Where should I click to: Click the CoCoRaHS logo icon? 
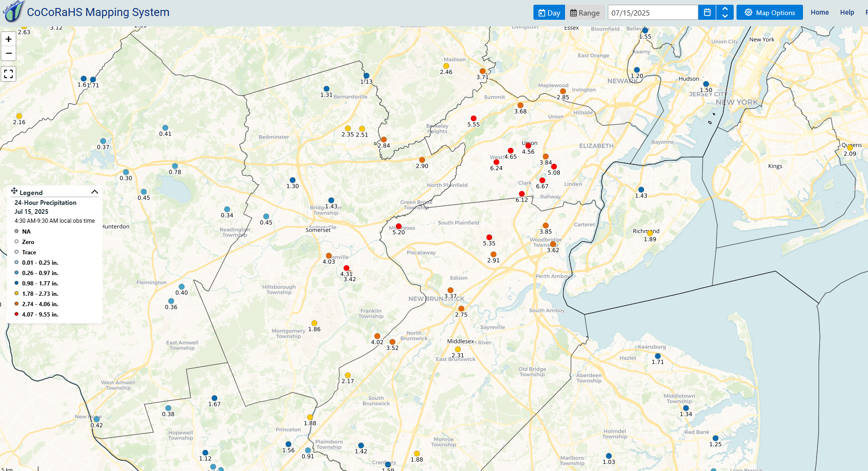pyautogui.click(x=13, y=11)
